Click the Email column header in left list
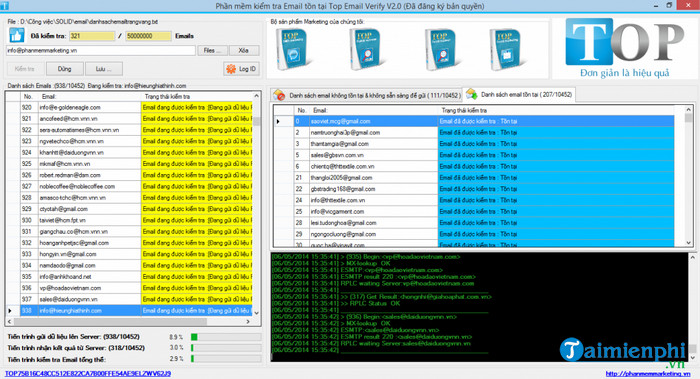This screenshot has width=700, height=379. pos(89,96)
